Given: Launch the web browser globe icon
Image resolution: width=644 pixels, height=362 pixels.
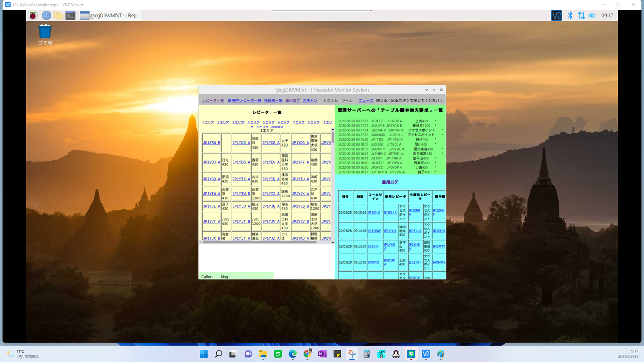Looking at the screenshot, I should (x=46, y=15).
